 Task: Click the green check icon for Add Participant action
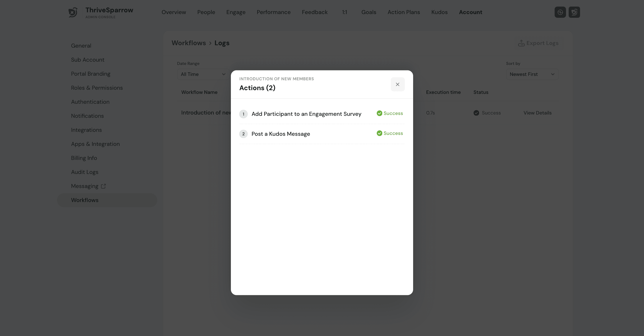tap(379, 113)
